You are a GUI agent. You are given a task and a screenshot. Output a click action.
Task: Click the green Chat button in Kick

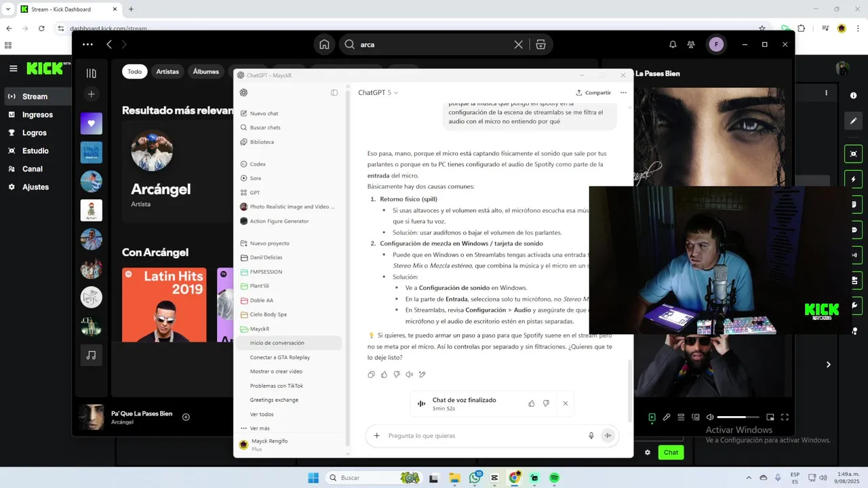coord(671,452)
